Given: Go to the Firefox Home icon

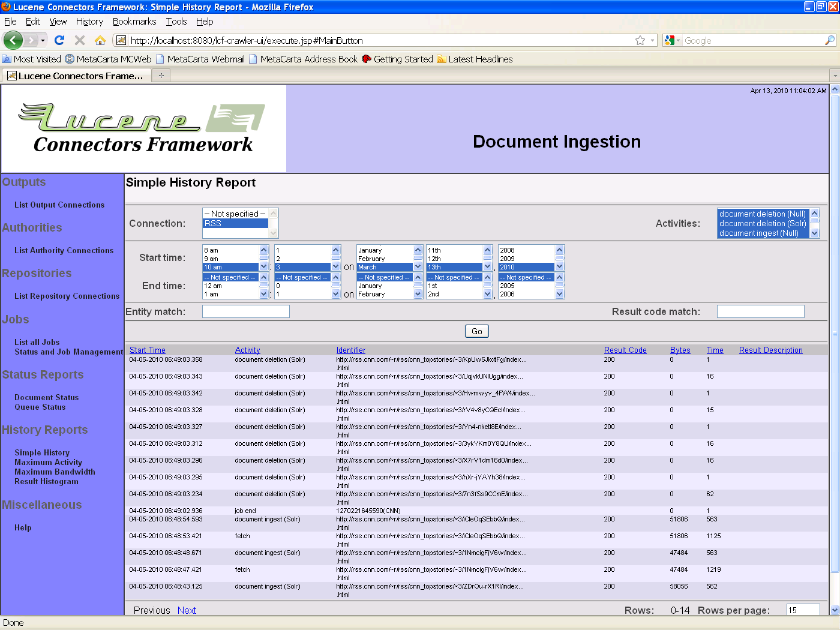Looking at the screenshot, I should coord(100,40).
